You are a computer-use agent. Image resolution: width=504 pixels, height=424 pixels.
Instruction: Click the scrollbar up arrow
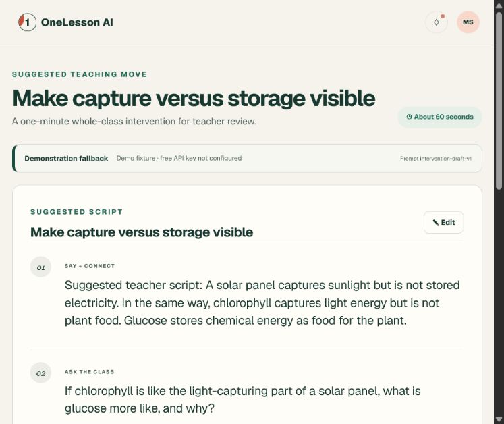499,5
